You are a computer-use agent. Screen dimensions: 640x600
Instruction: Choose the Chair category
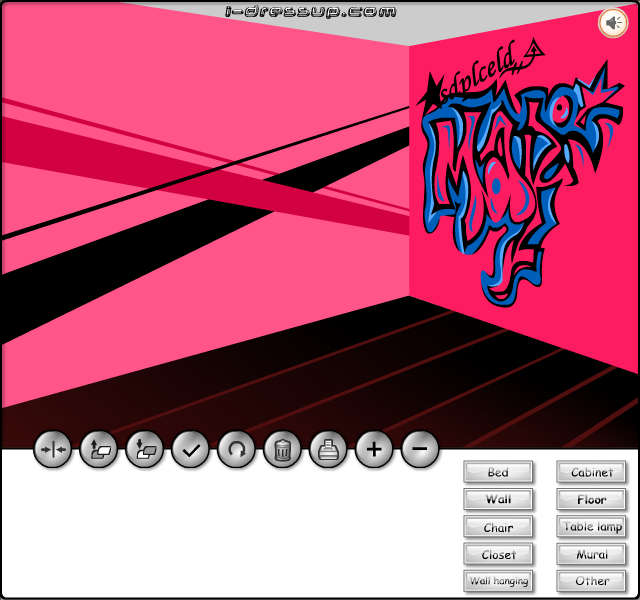(498, 527)
